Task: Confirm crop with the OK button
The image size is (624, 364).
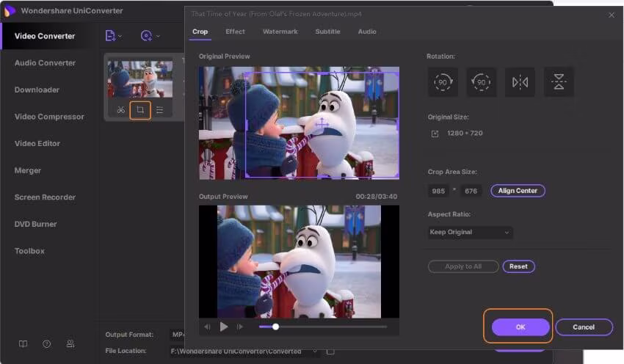Action: [520, 327]
